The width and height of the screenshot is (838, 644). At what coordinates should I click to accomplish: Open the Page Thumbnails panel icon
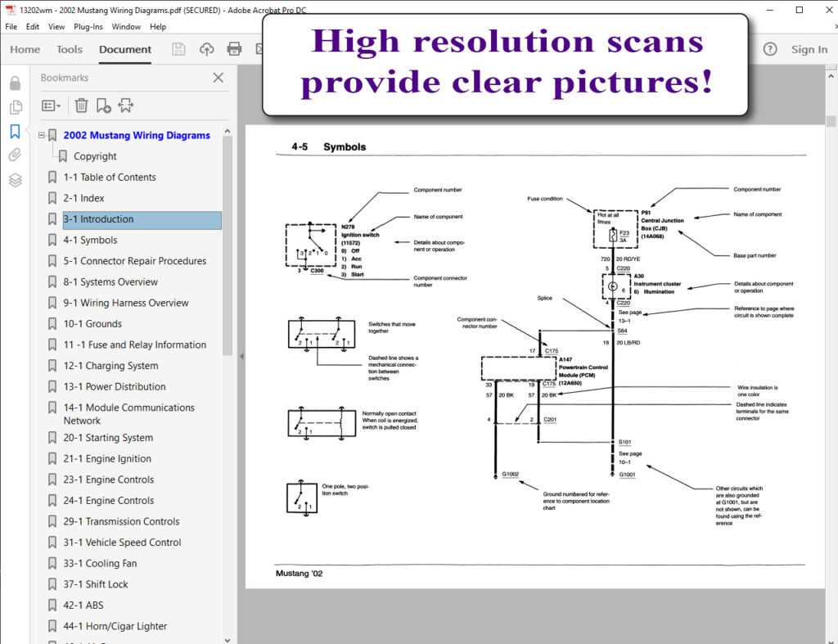tap(16, 107)
